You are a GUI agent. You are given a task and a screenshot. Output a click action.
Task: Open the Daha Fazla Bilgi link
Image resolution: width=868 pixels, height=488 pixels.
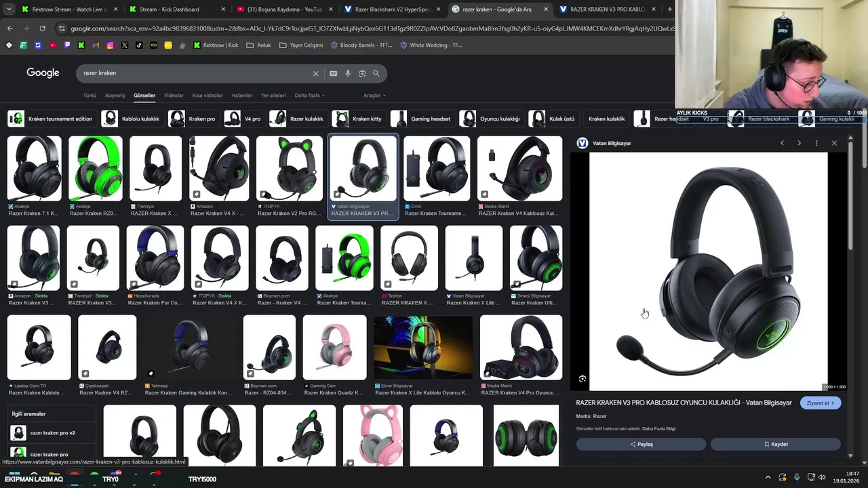658,428
